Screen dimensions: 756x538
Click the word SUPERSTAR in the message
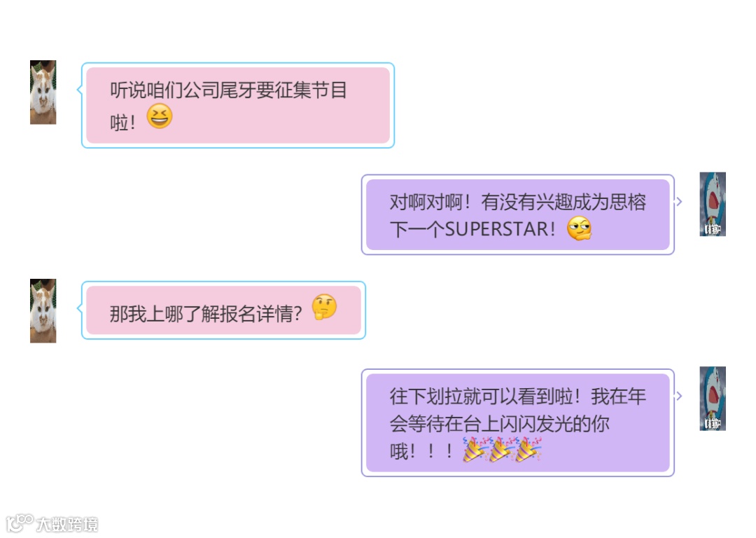point(496,229)
